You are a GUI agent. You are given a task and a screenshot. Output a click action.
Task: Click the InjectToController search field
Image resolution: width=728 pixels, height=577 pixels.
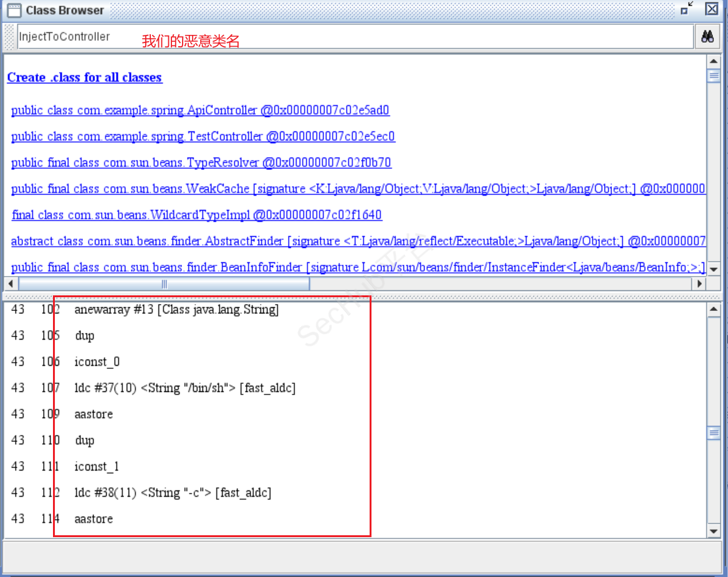(355, 37)
